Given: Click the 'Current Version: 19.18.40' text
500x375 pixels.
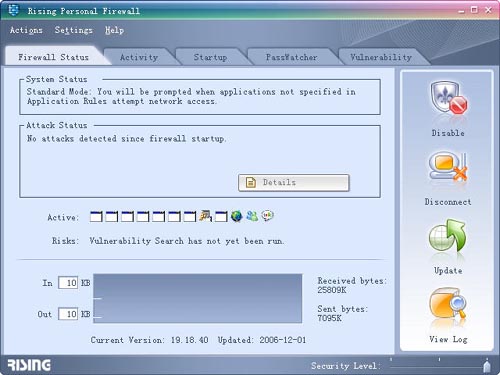Looking at the screenshot, I should [x=149, y=340].
